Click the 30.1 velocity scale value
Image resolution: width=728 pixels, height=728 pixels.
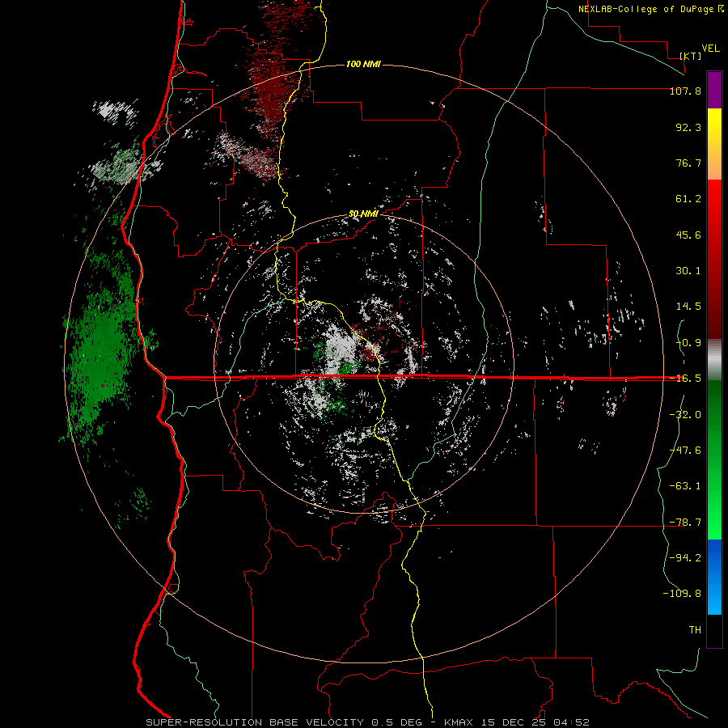(688, 271)
